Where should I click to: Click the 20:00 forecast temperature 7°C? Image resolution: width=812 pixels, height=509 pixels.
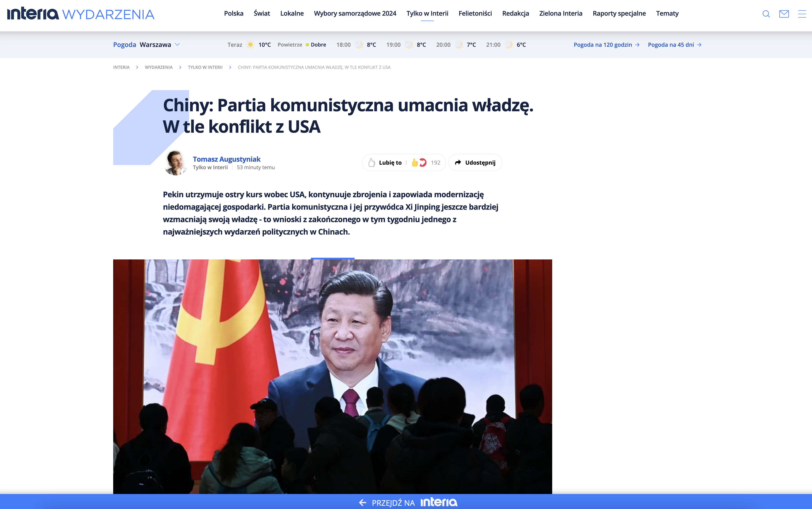[x=471, y=45]
